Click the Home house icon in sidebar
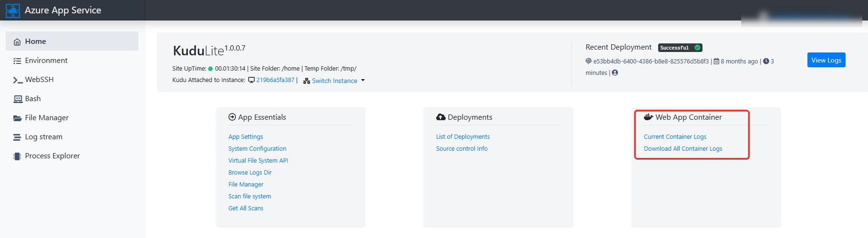 pos(17,42)
